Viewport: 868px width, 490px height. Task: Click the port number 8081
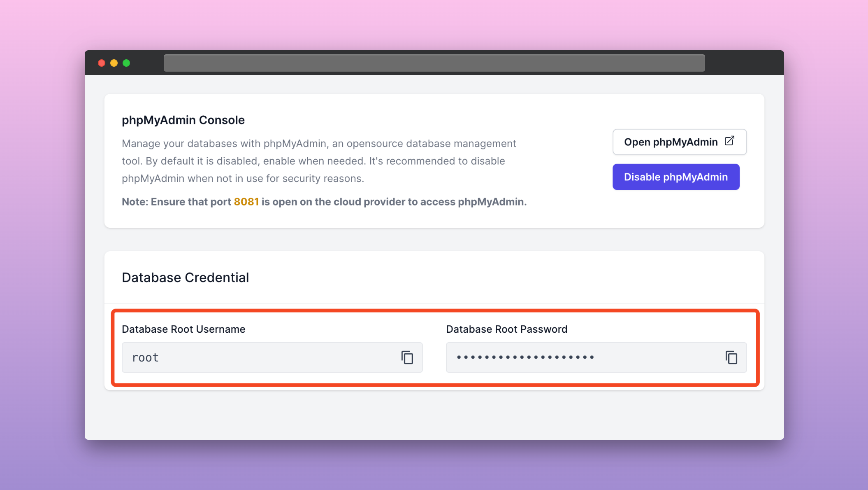(246, 202)
